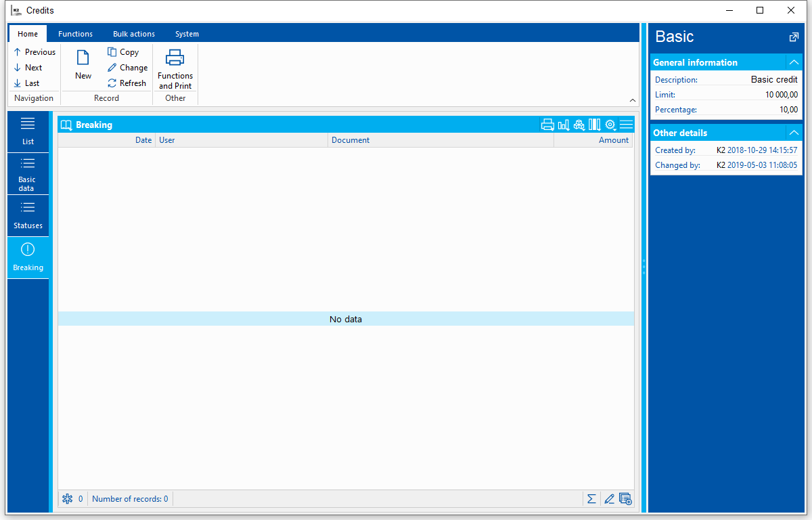812x520 pixels.
Task: Open the hamburger menu in Breaking header
Action: pyautogui.click(x=626, y=125)
